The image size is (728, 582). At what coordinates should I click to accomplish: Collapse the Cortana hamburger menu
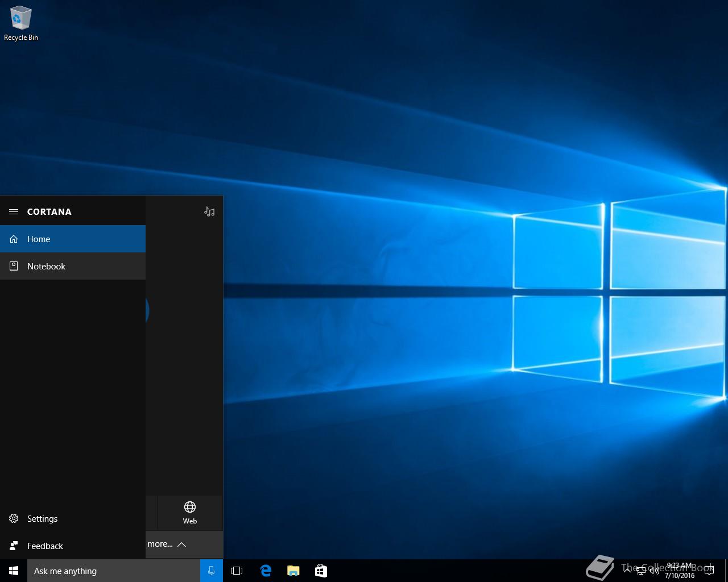(x=14, y=211)
